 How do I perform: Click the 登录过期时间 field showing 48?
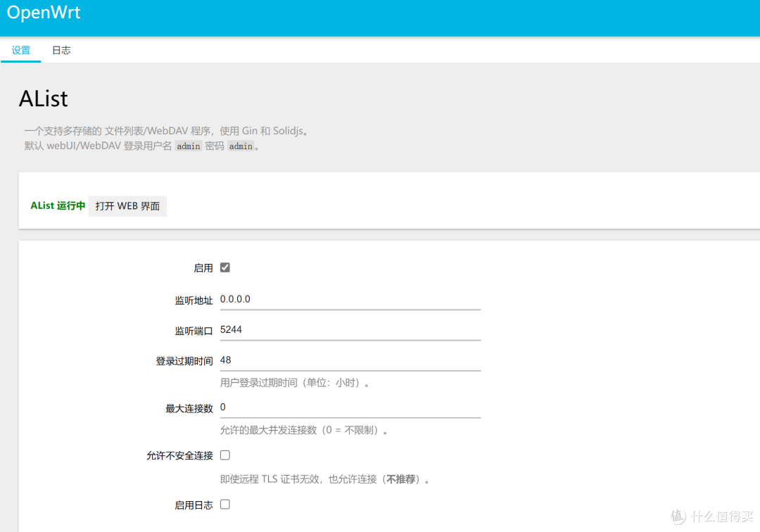317,360
